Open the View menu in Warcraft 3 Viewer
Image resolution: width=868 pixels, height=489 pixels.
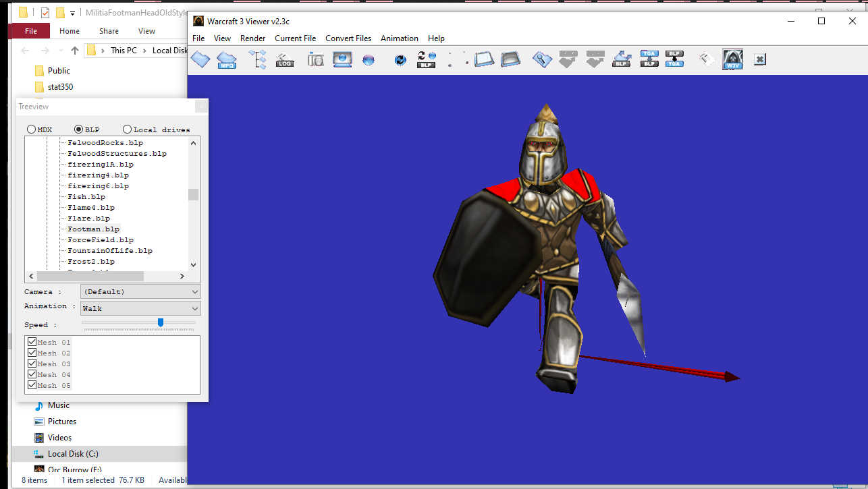pos(223,38)
